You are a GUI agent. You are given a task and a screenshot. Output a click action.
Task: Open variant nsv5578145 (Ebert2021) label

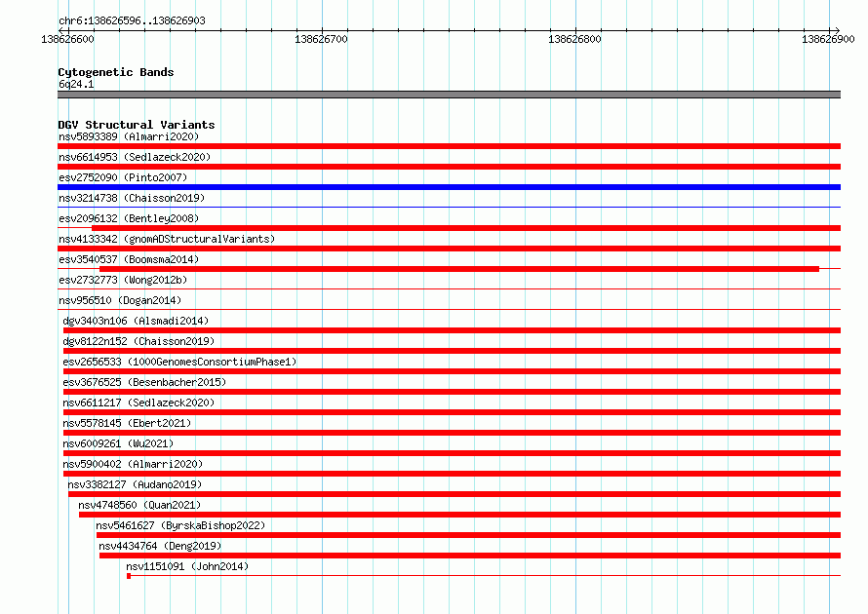coord(127,423)
